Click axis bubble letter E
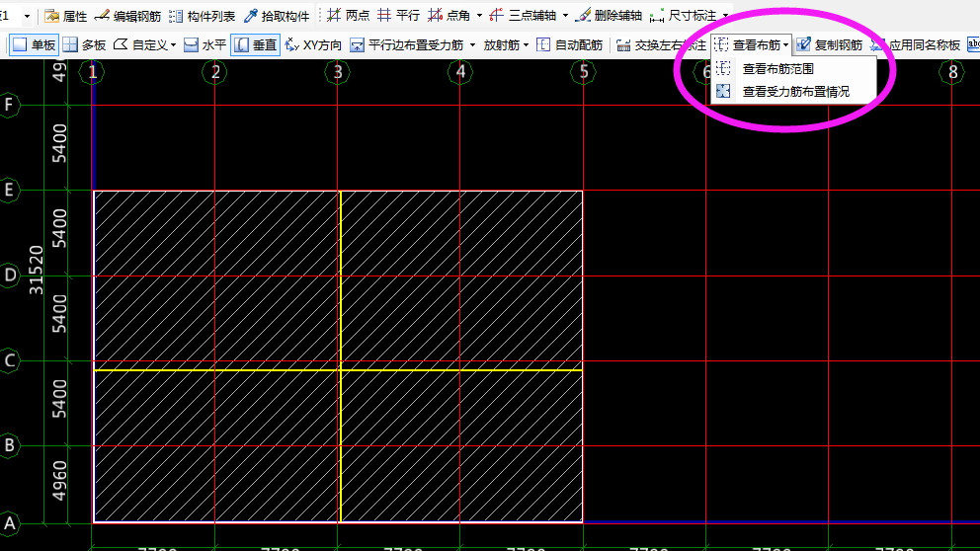Image resolution: width=980 pixels, height=551 pixels. pyautogui.click(x=9, y=190)
